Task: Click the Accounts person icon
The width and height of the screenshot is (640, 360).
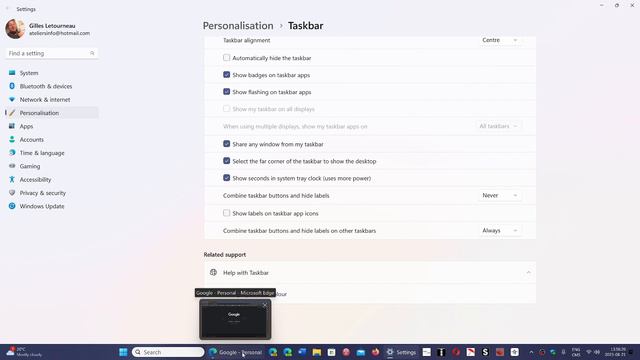Action: point(12,140)
